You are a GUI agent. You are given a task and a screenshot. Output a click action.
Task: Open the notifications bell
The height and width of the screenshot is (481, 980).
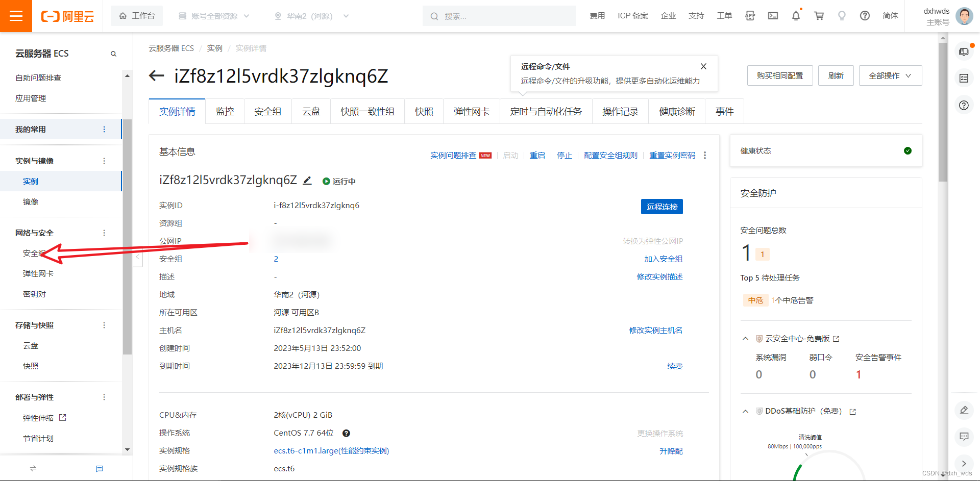796,16
